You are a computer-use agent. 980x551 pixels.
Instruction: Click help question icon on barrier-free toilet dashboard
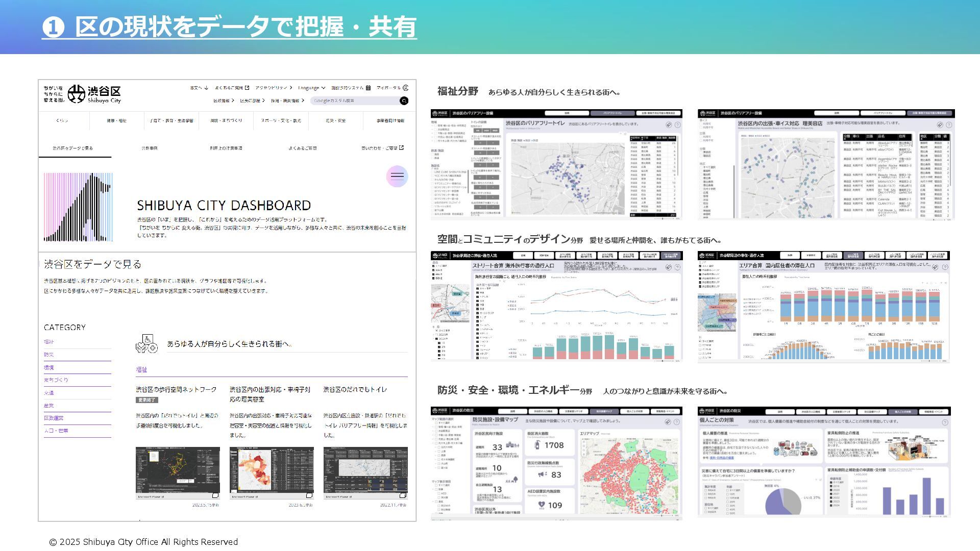677,124
